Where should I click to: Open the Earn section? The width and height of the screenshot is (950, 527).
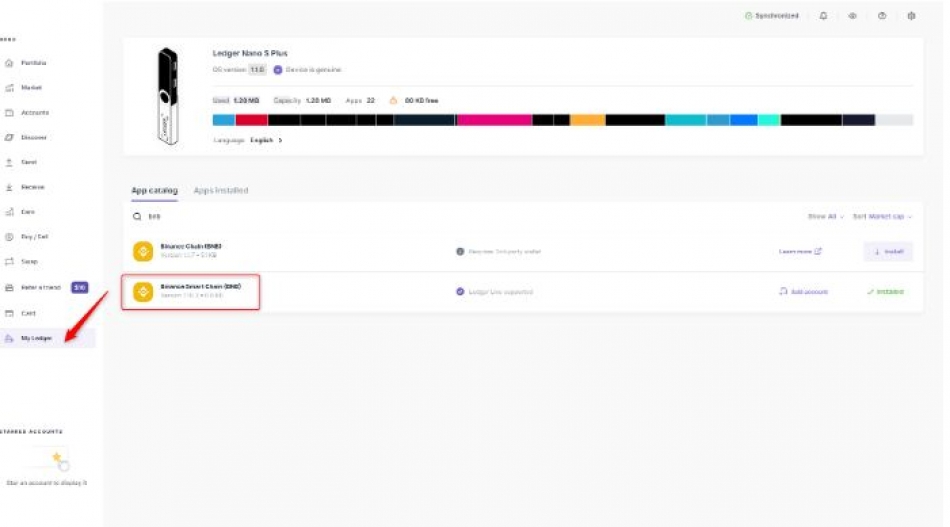coord(28,212)
